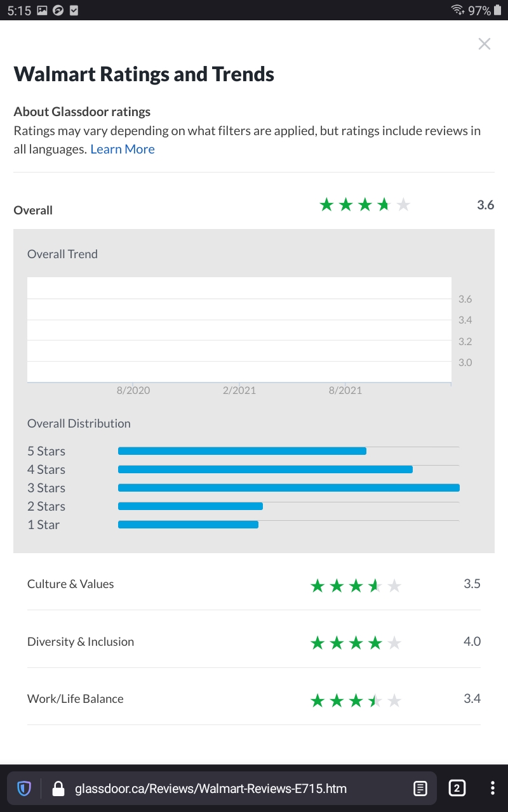Select the 3 Stars distribution bar

(x=289, y=488)
